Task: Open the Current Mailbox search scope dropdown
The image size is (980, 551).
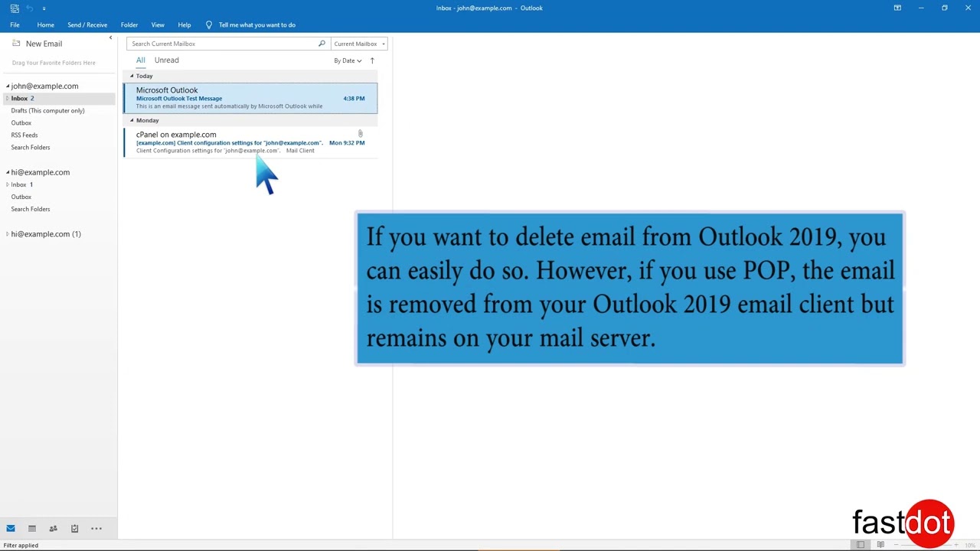Action: (x=359, y=44)
